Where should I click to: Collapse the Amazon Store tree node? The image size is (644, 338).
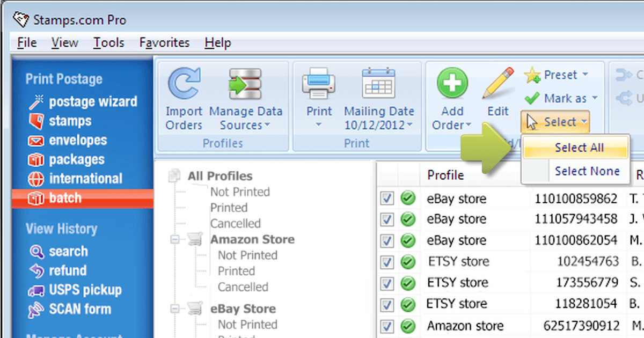[x=175, y=240]
